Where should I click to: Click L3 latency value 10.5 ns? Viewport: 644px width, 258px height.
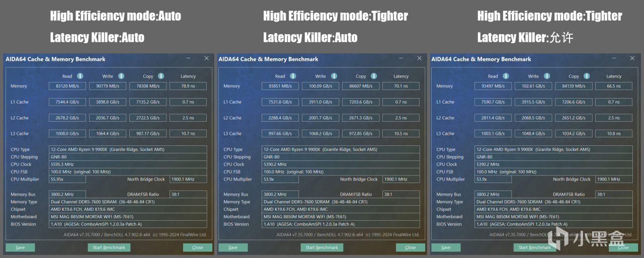(x=401, y=134)
